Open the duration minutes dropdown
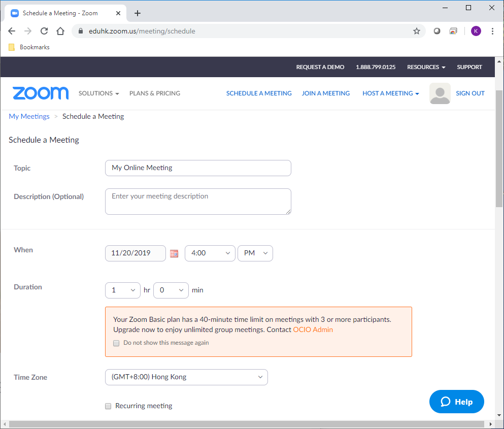 (171, 290)
